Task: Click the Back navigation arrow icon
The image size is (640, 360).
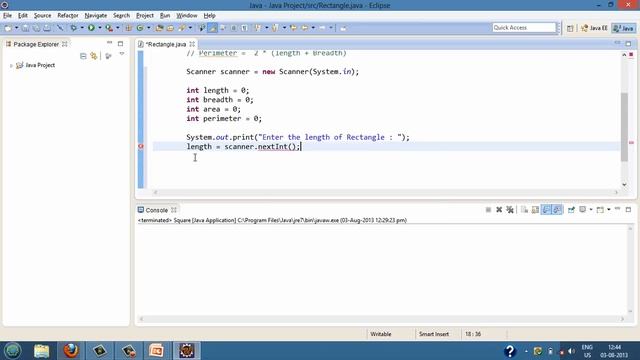Action: [x=304, y=28]
